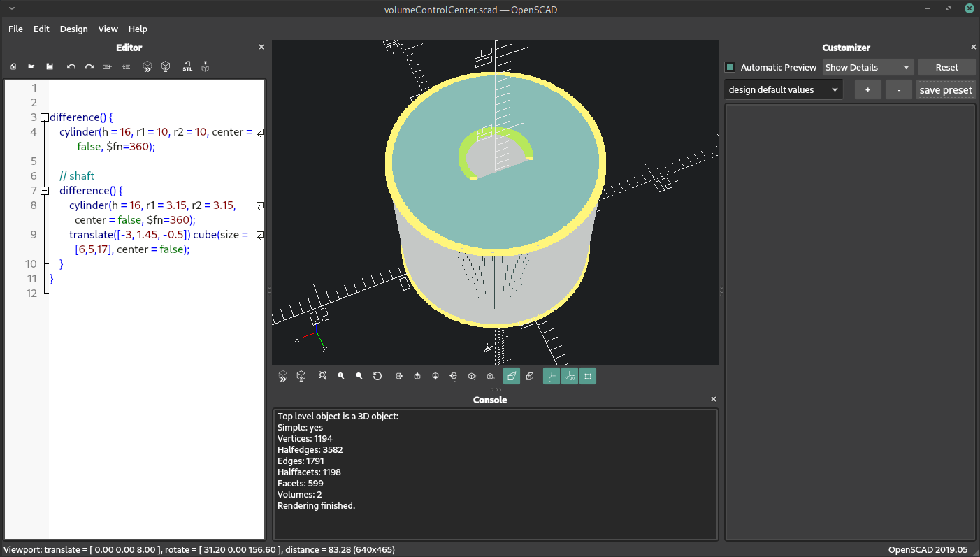Click the Redo arrow icon
The width and height of the screenshot is (980, 557).
[x=89, y=67]
